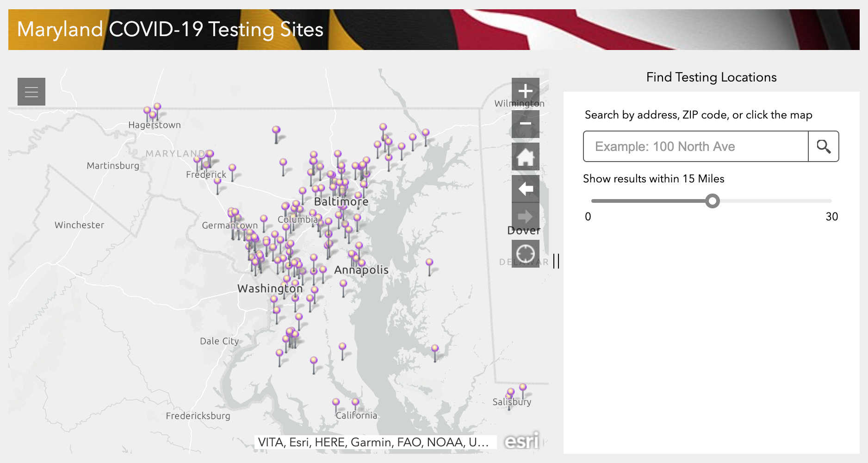Select the testing site pin west of Dover
Viewport: 868px width, 463px height.
(429, 263)
